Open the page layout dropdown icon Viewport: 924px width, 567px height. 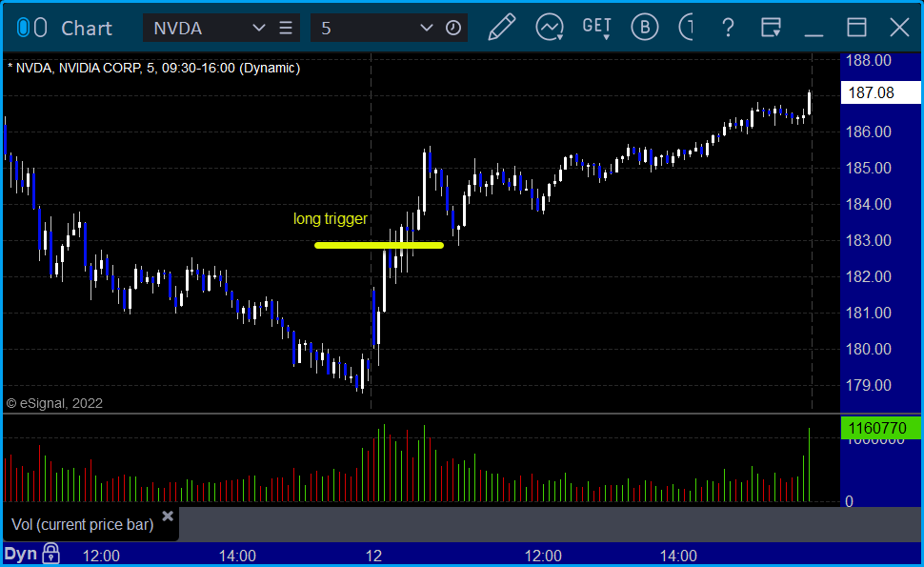tap(771, 28)
